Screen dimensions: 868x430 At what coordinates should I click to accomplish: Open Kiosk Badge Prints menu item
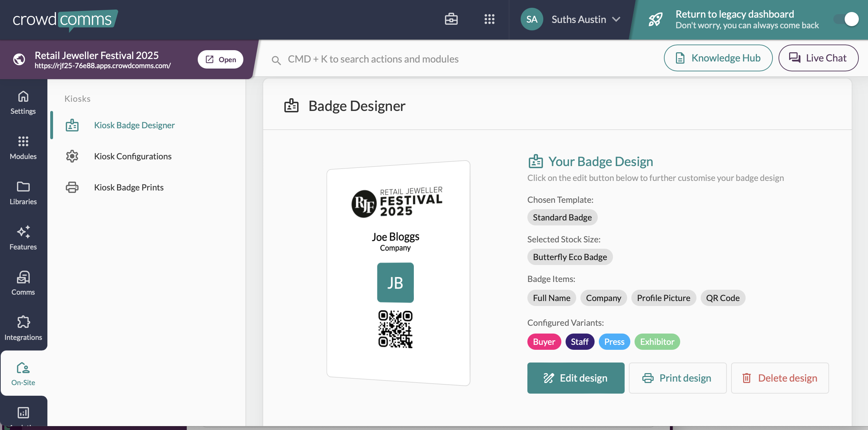(x=129, y=187)
